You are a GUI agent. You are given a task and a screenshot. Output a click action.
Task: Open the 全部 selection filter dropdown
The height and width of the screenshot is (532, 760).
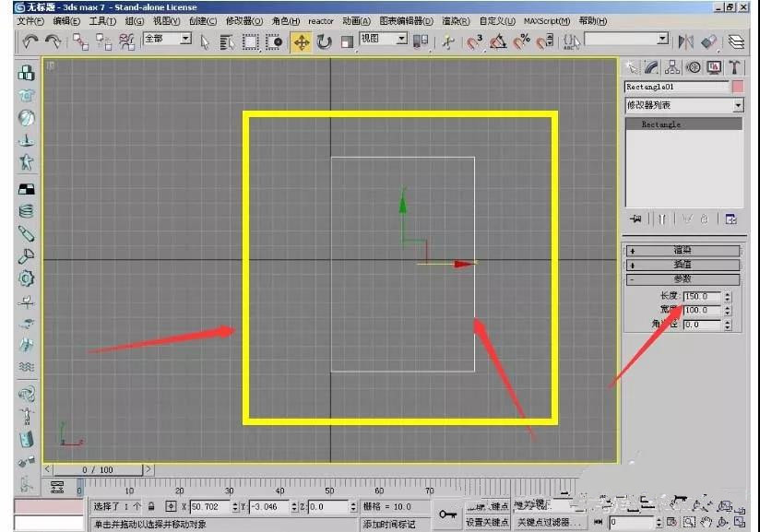[x=168, y=39]
